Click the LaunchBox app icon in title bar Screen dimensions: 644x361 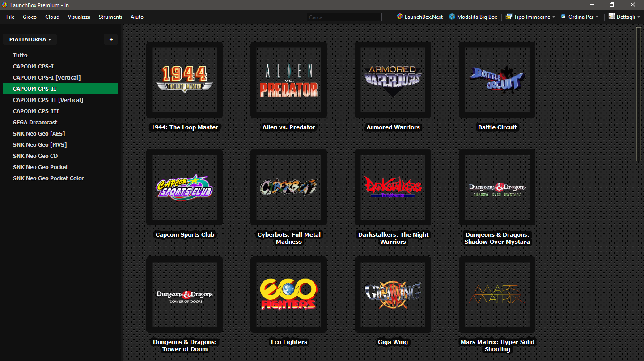click(x=4, y=5)
